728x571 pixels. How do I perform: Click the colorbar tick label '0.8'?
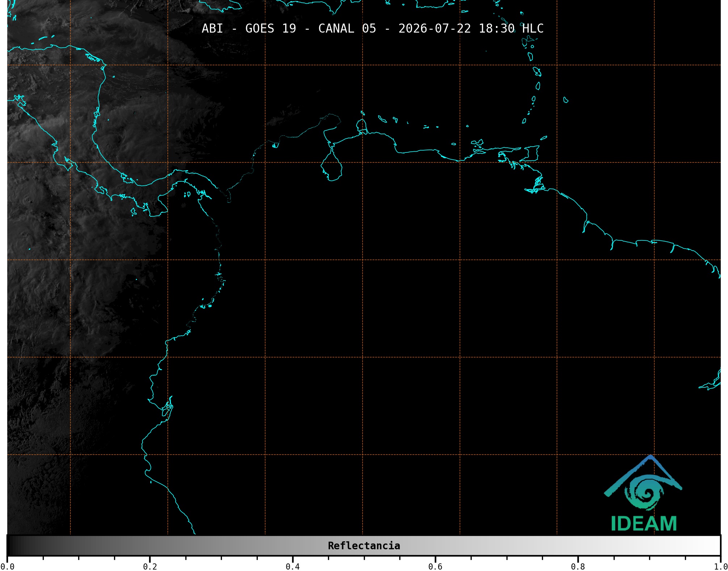[x=578, y=567]
